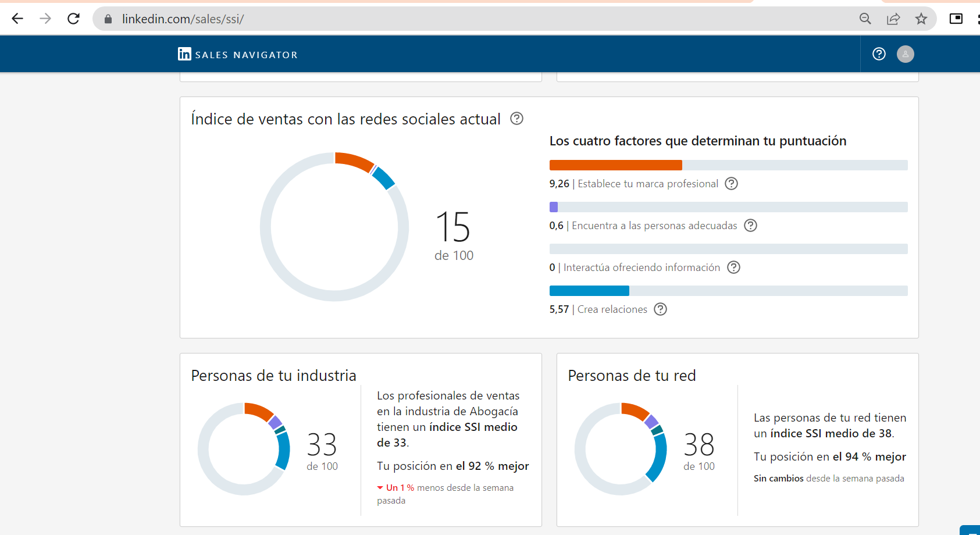Click the blue Crea relaciones progress bar
This screenshot has width=980, height=535.
[x=589, y=291]
